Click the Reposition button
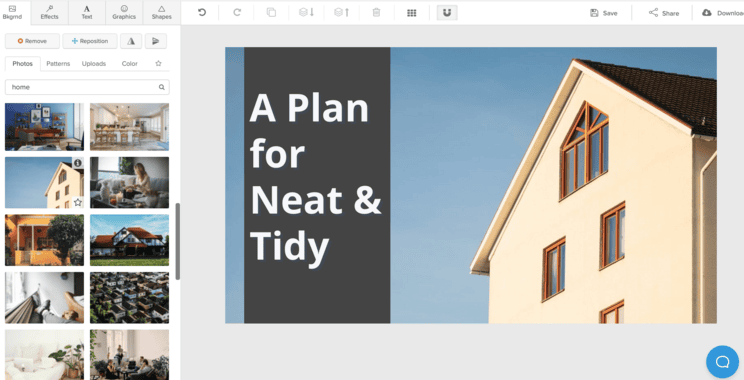Image resolution: width=744 pixels, height=380 pixels. tap(90, 41)
